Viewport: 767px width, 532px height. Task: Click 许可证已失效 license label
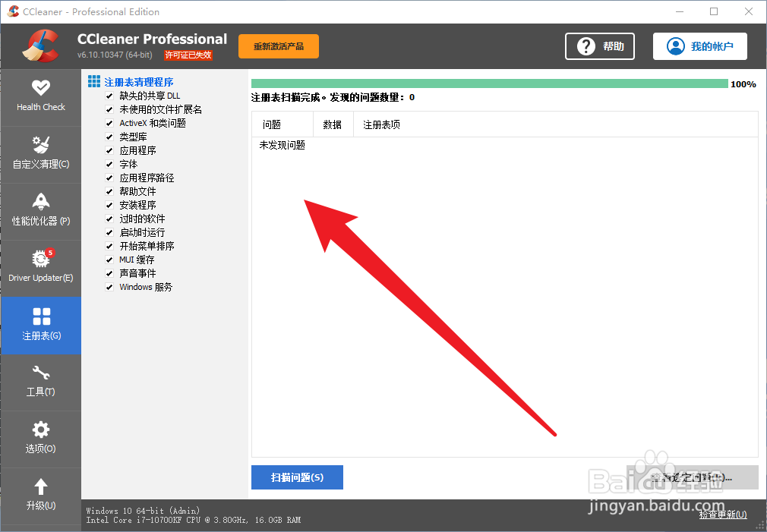click(188, 55)
